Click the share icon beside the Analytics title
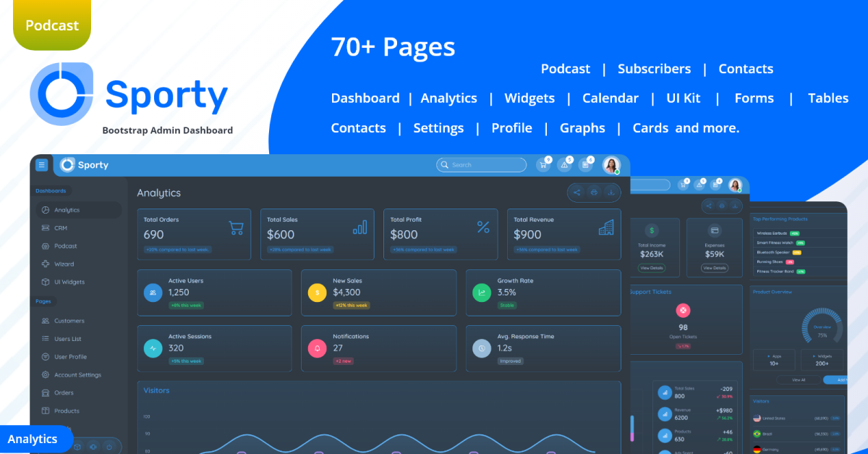The width and height of the screenshot is (868, 454). pyautogui.click(x=576, y=192)
